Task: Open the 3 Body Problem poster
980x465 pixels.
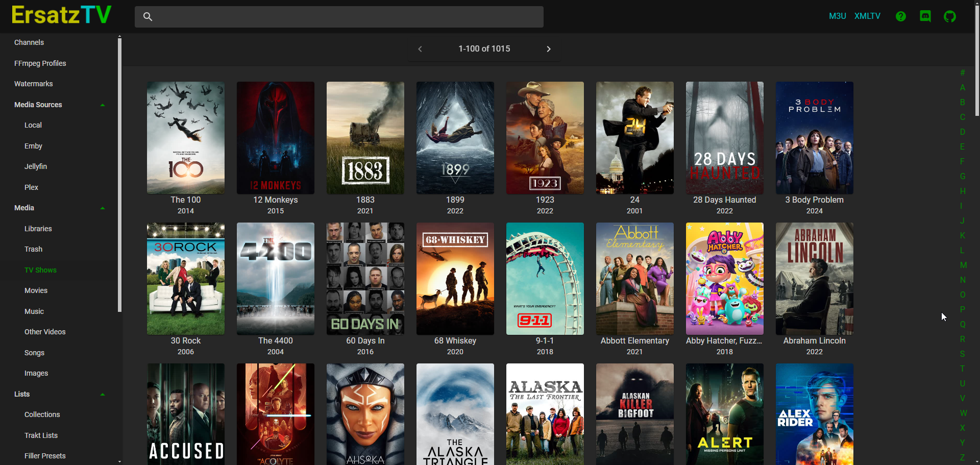Action: pos(815,138)
